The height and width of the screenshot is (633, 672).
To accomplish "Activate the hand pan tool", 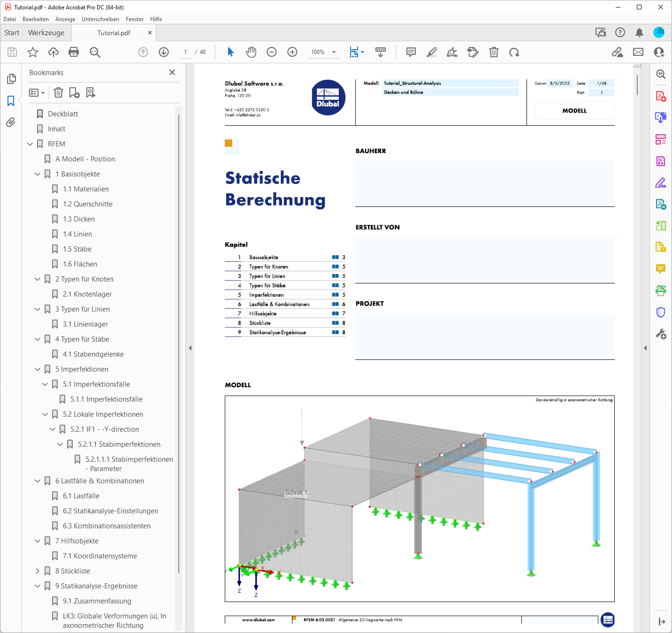I will coord(251,52).
